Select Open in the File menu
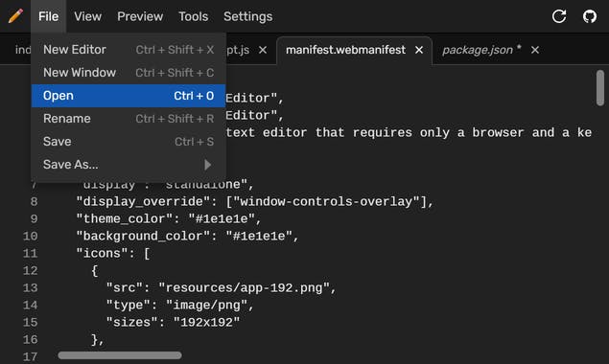 [129, 96]
